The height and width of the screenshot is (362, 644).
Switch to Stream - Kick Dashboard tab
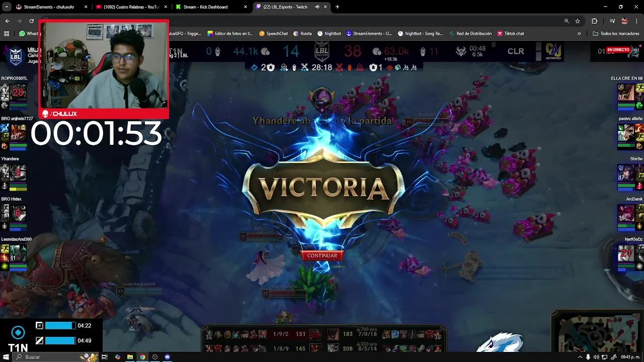click(x=211, y=7)
